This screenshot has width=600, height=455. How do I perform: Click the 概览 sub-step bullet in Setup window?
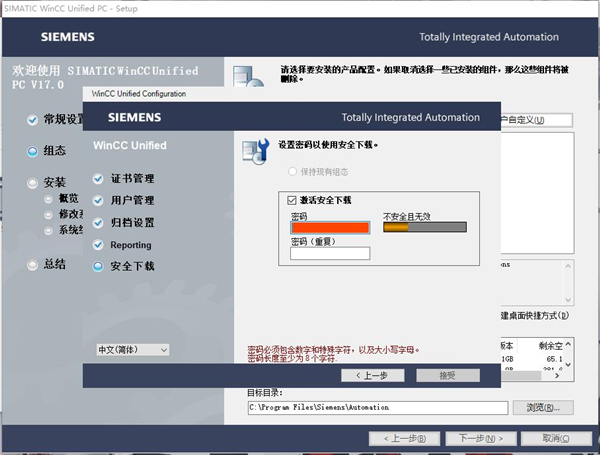[x=48, y=199]
